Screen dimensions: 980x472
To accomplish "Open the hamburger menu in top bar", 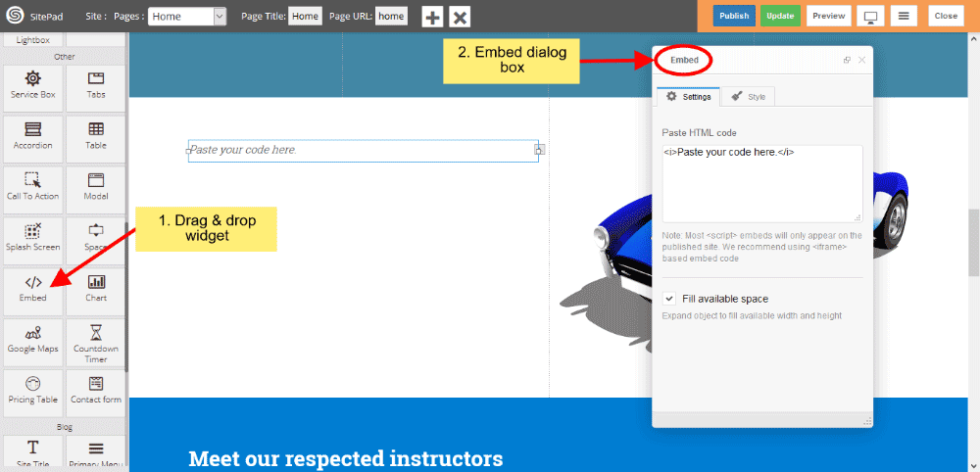I will click(906, 17).
